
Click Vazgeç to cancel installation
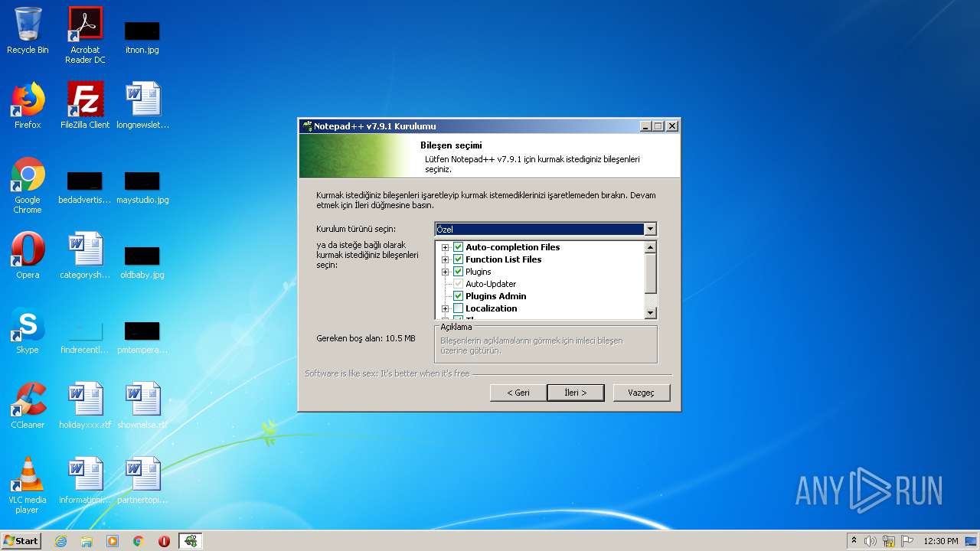(641, 393)
